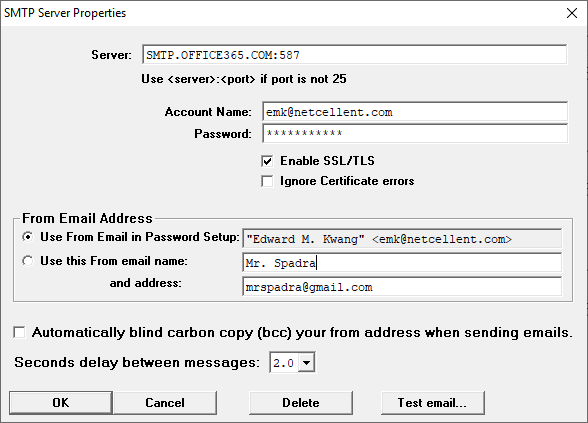
Task: Send a Test email
Action: tap(432, 403)
